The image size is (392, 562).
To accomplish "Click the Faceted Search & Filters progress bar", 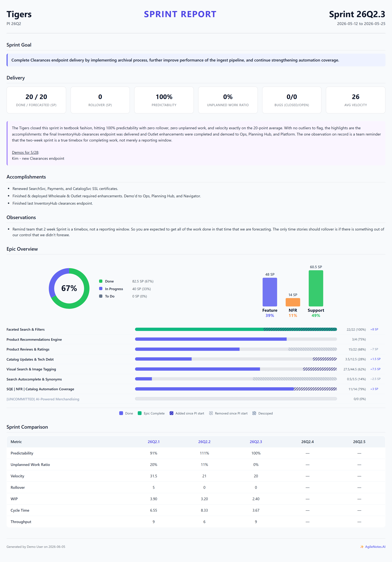I will click(236, 329).
